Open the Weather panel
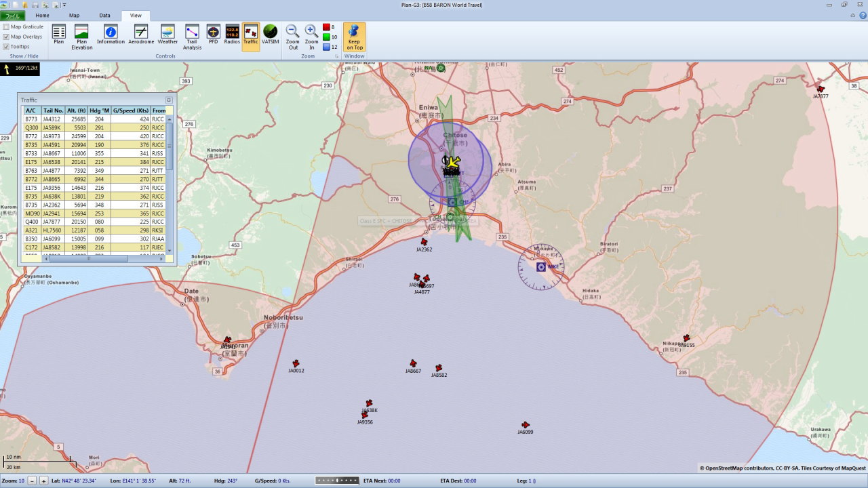Screen dimensions: 868x488 pos(167,35)
